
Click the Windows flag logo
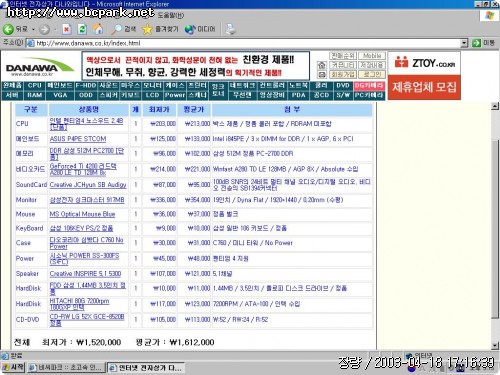(489, 15)
